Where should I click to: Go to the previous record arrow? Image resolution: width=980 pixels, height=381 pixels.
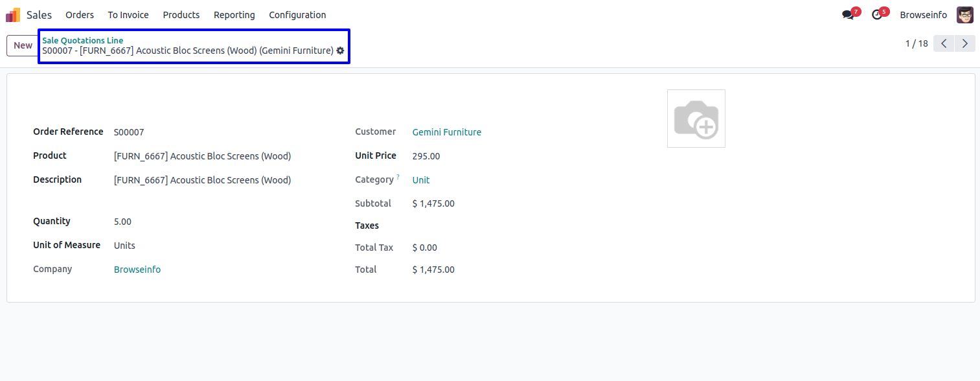coord(944,44)
